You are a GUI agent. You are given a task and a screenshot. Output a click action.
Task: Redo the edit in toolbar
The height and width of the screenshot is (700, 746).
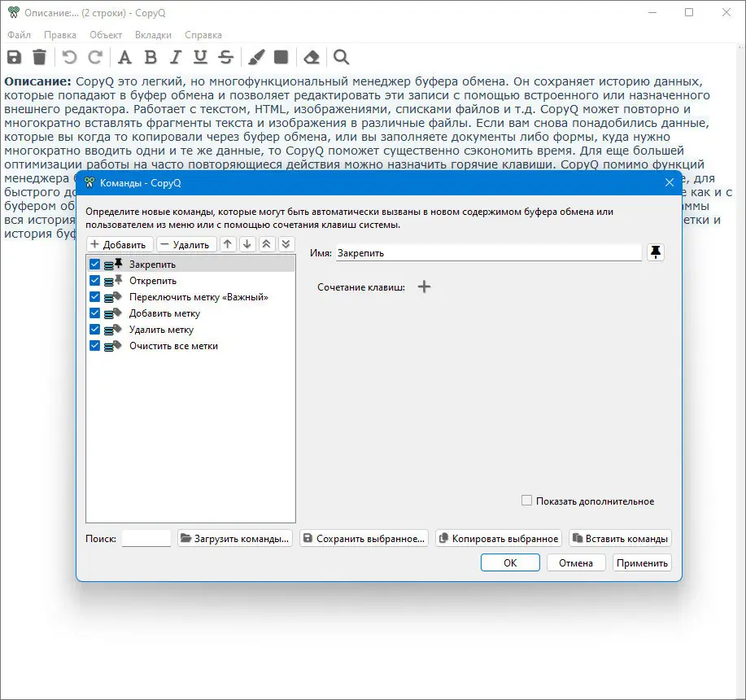pyautogui.click(x=95, y=57)
